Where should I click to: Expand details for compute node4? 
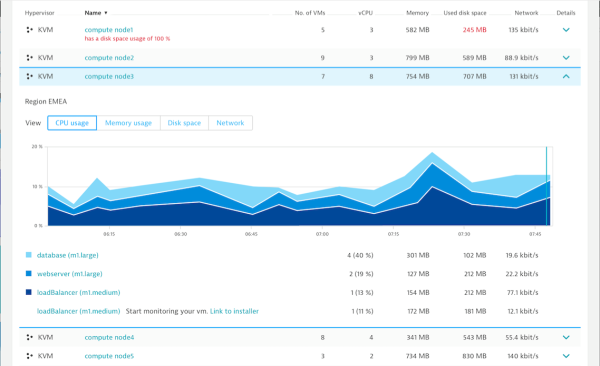566,337
